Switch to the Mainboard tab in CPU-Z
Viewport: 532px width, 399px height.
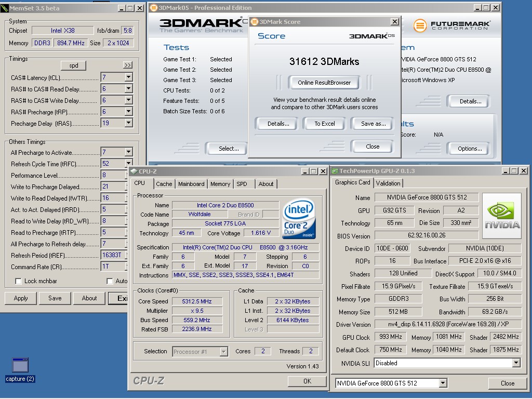pyautogui.click(x=191, y=184)
